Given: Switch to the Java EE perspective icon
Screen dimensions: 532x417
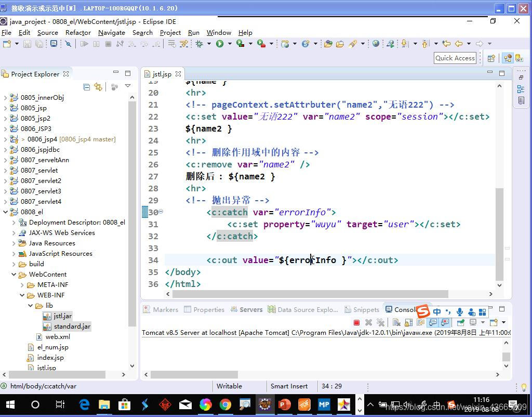Looking at the screenshot, I should pos(508,58).
